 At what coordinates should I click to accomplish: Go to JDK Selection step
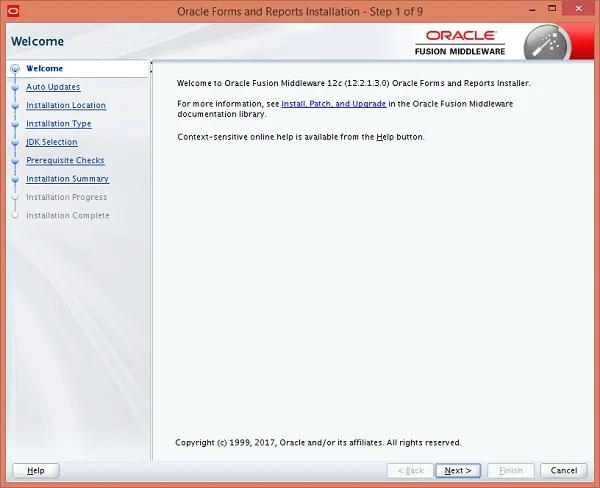(52, 142)
